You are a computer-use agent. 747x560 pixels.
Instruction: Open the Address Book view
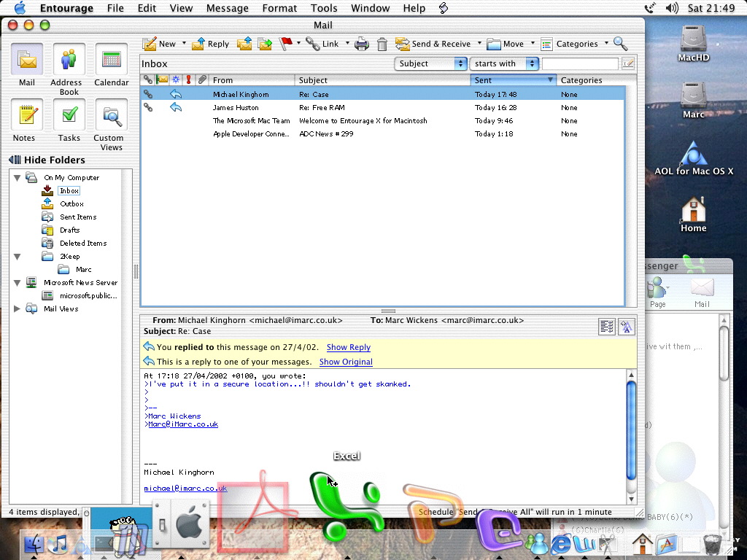coord(69,60)
